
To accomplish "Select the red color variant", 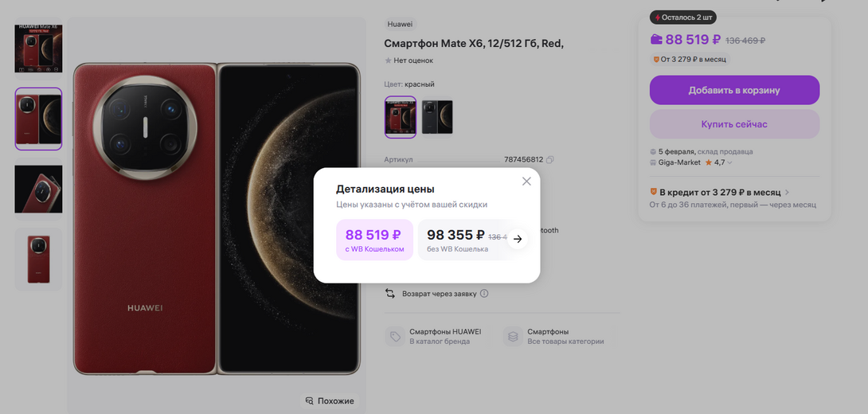I will click(401, 117).
